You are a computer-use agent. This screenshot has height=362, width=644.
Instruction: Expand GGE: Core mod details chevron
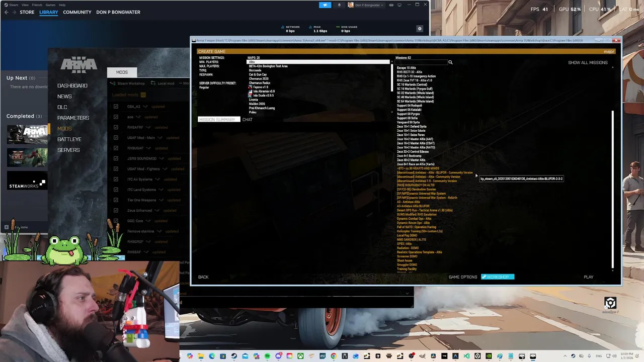(x=149, y=221)
